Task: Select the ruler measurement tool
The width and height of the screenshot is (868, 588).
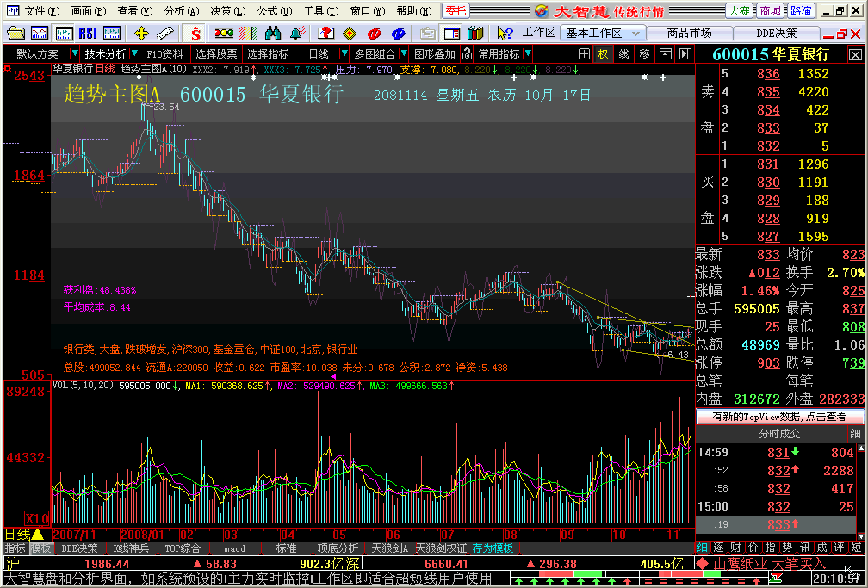Action: pyautogui.click(x=165, y=34)
